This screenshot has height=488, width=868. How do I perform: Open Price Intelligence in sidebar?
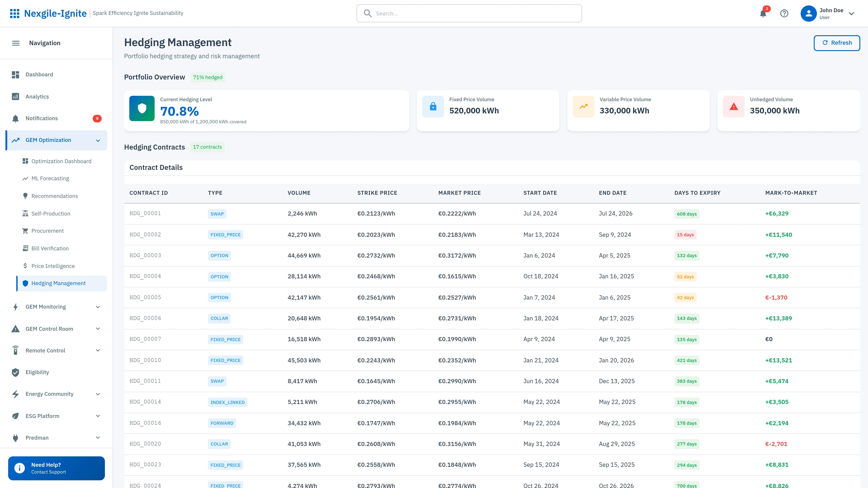click(53, 266)
